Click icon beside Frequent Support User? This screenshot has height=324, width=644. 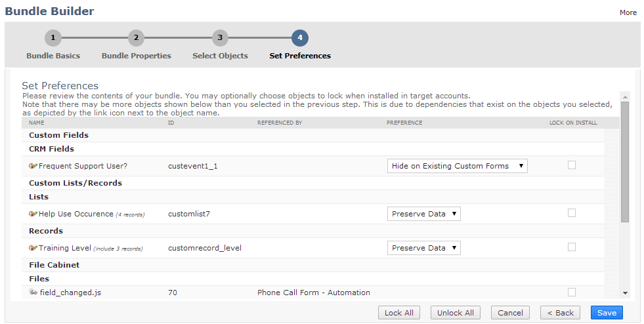click(x=33, y=166)
